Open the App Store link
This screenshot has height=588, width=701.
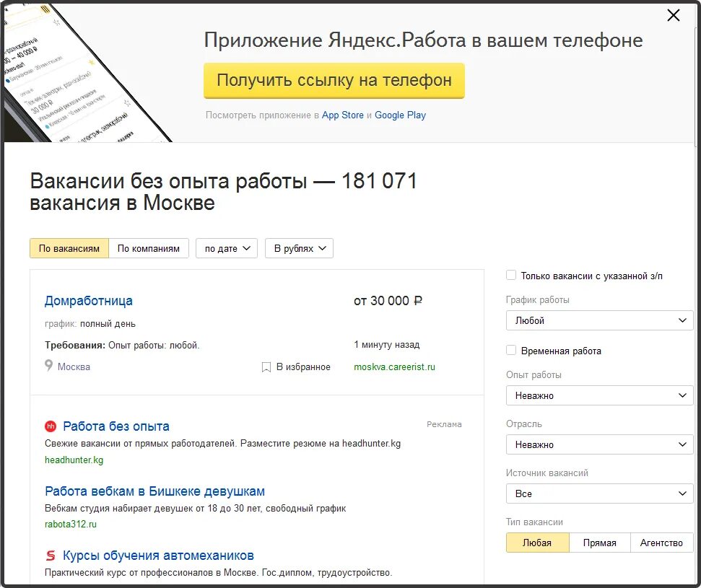coord(343,115)
